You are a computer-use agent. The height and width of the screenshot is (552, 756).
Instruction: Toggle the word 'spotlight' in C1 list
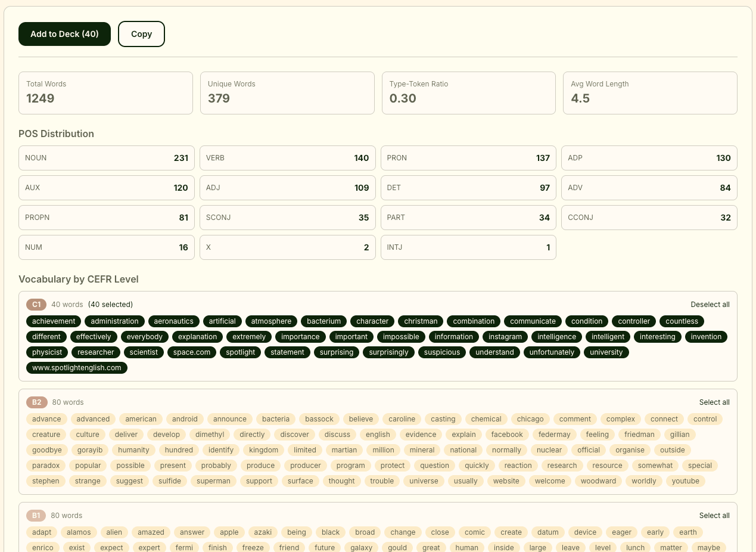(240, 352)
